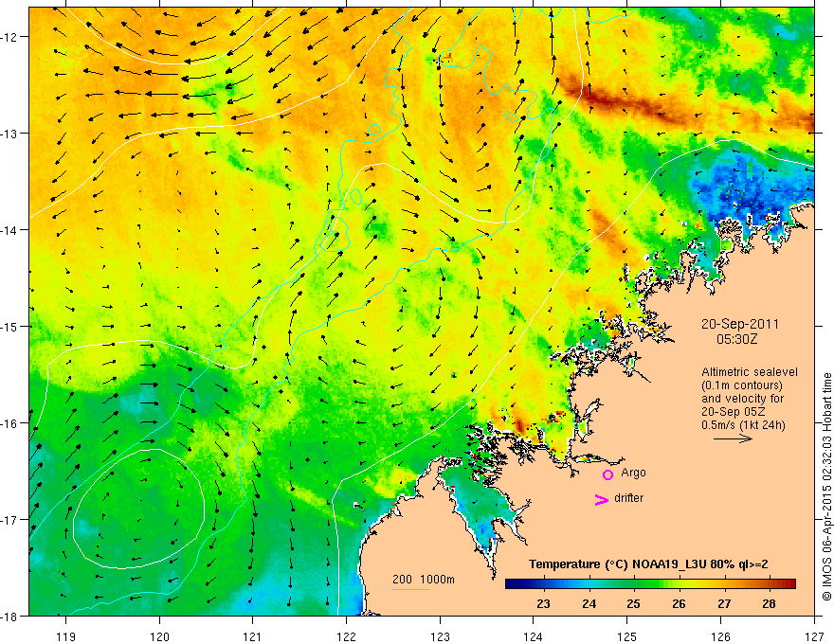
Task: Click the -17 latitude axis label
Action: 10,520
